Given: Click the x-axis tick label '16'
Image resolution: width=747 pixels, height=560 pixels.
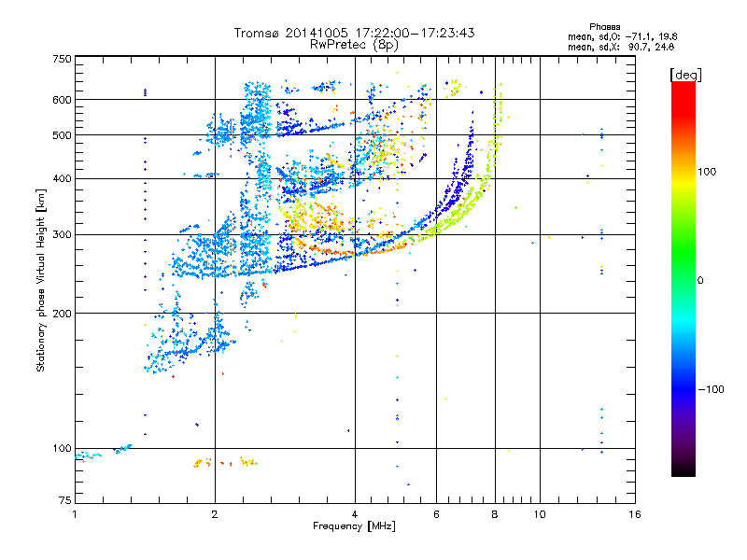Looking at the screenshot, I should [635, 514].
